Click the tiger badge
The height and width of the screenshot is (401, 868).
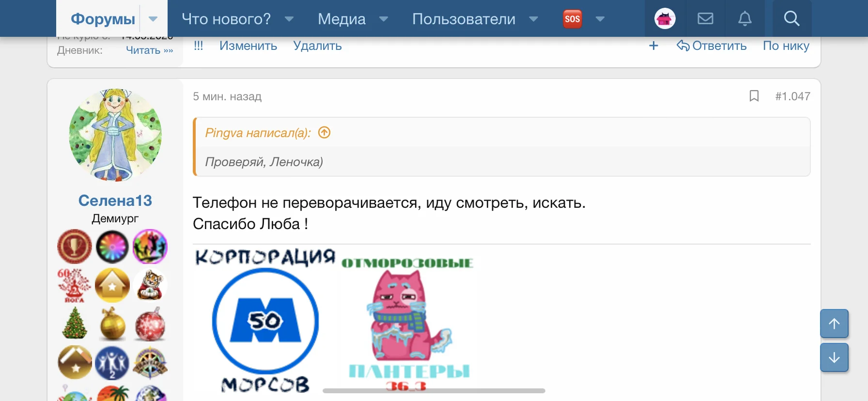coord(150,285)
